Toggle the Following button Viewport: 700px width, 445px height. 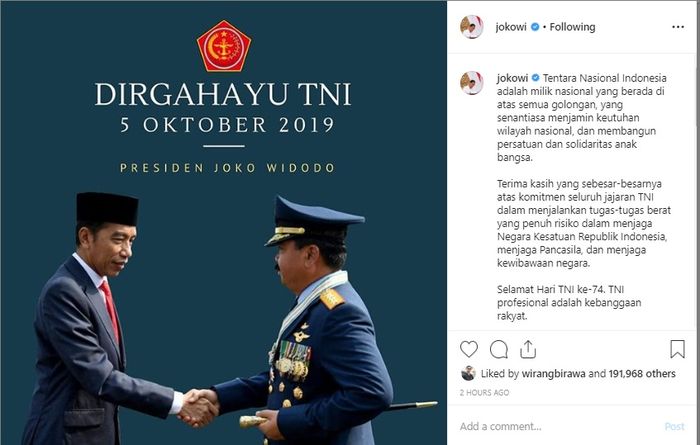tap(572, 27)
